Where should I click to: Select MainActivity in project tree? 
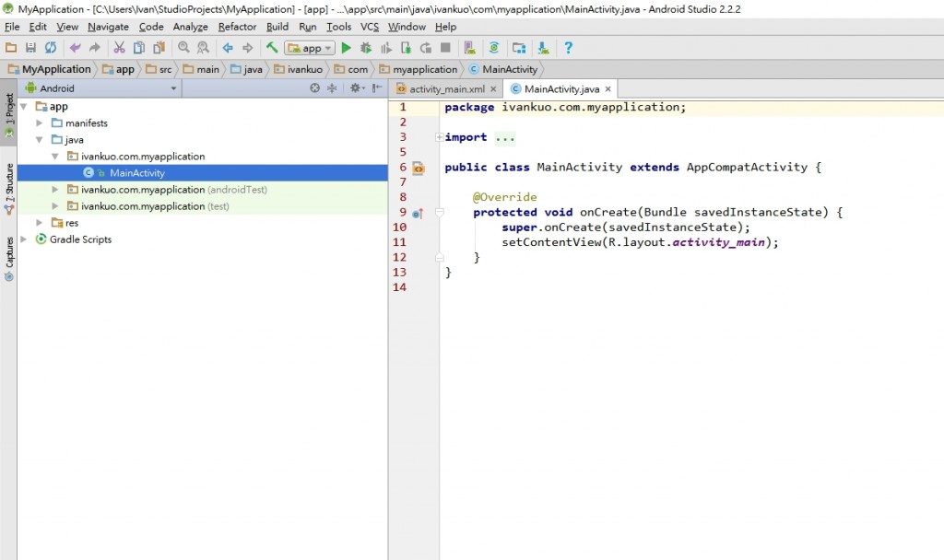(136, 172)
